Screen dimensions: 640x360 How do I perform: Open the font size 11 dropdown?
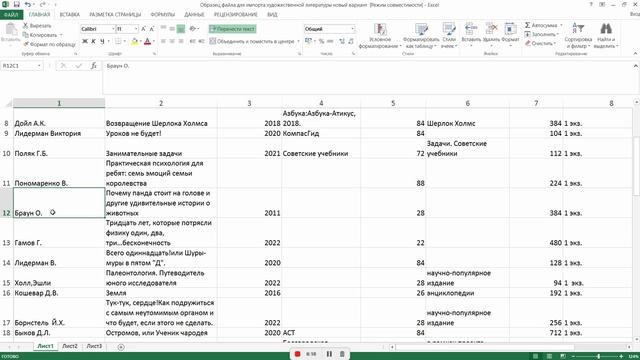pyautogui.click(x=136, y=29)
